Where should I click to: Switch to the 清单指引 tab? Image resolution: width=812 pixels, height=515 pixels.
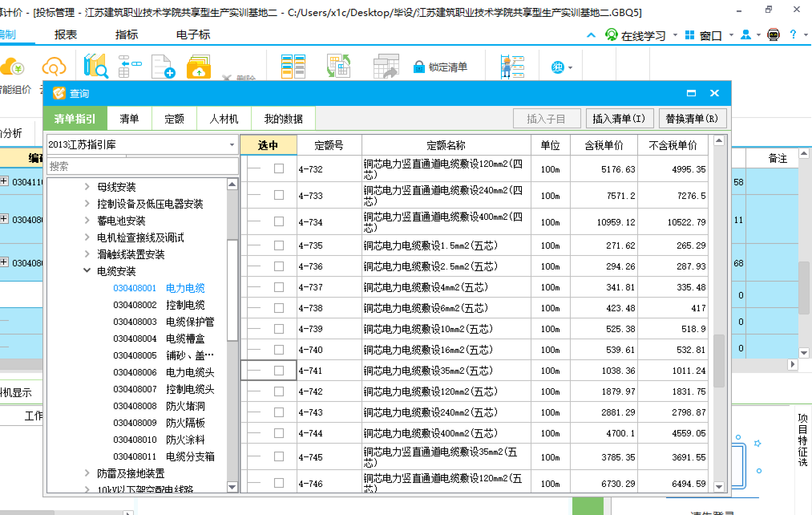tap(75, 118)
